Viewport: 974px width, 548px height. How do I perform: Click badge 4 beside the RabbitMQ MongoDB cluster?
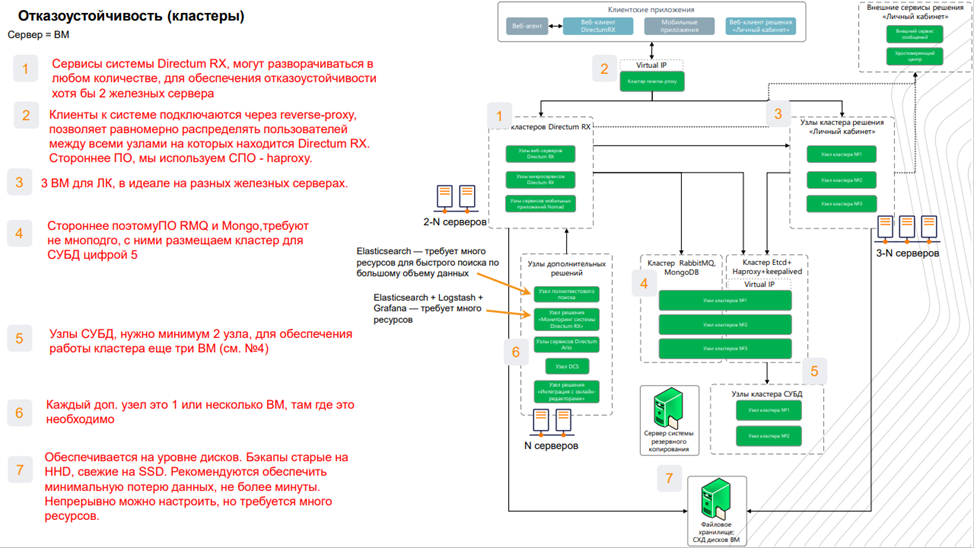[644, 283]
